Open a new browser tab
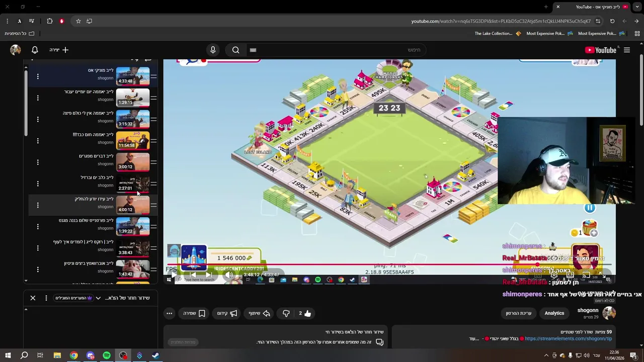This screenshot has height=362, width=644. [546, 7]
